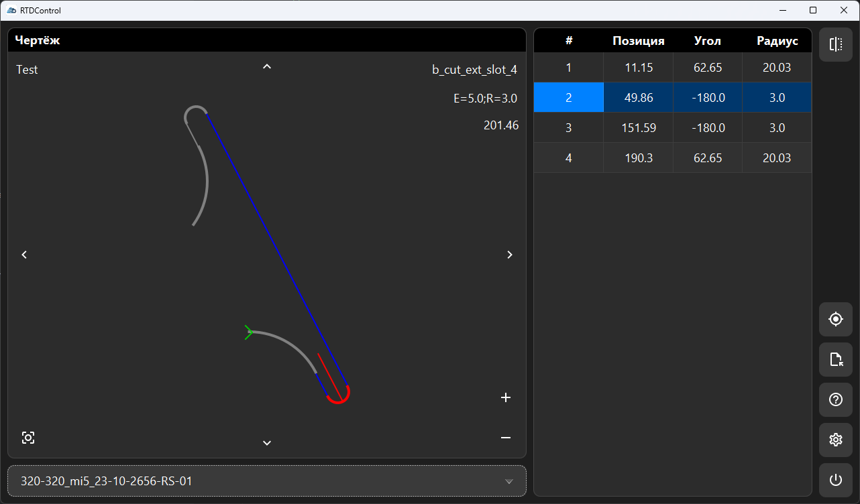Click the target crosshair positioning icon
860x504 pixels.
pos(835,320)
